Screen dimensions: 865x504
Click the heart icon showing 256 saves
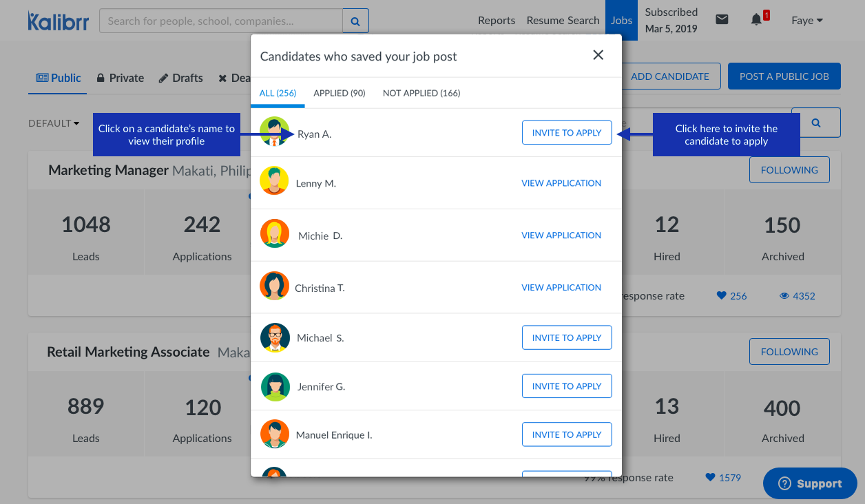pos(721,296)
